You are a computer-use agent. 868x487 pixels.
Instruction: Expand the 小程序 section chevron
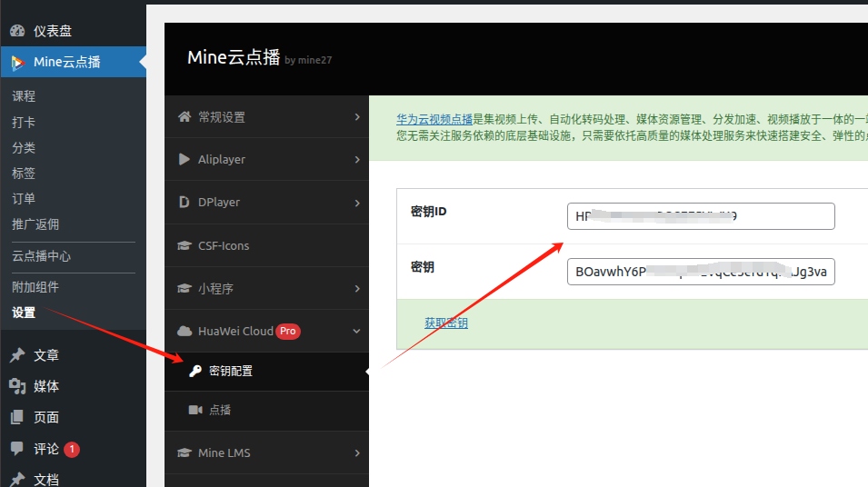pyautogui.click(x=357, y=288)
